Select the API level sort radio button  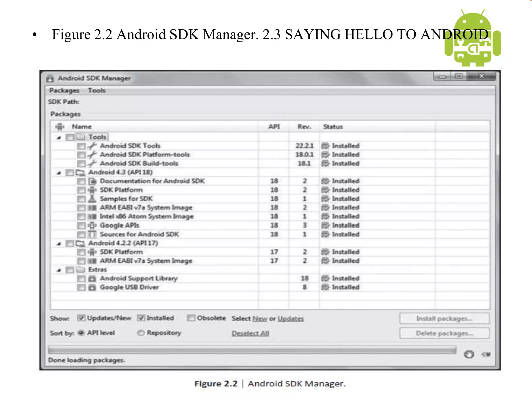click(x=81, y=333)
